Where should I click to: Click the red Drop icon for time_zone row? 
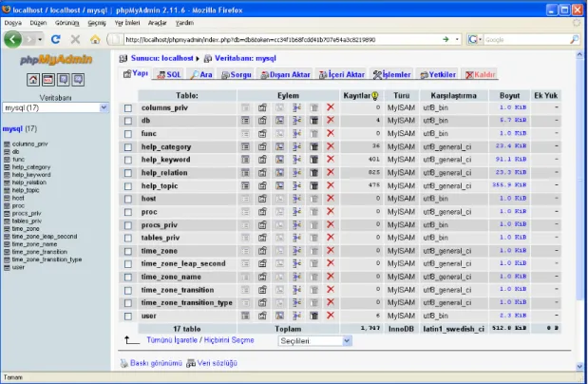coord(331,251)
